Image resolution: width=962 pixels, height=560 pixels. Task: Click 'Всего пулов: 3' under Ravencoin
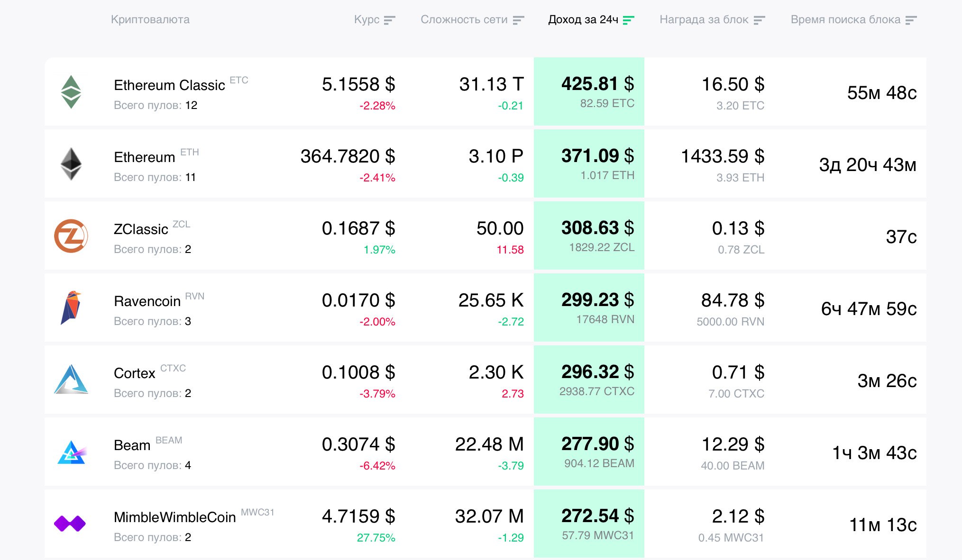(152, 321)
